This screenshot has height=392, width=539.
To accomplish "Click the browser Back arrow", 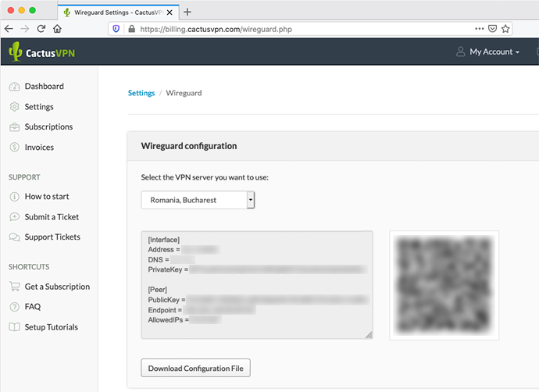I will [x=9, y=29].
